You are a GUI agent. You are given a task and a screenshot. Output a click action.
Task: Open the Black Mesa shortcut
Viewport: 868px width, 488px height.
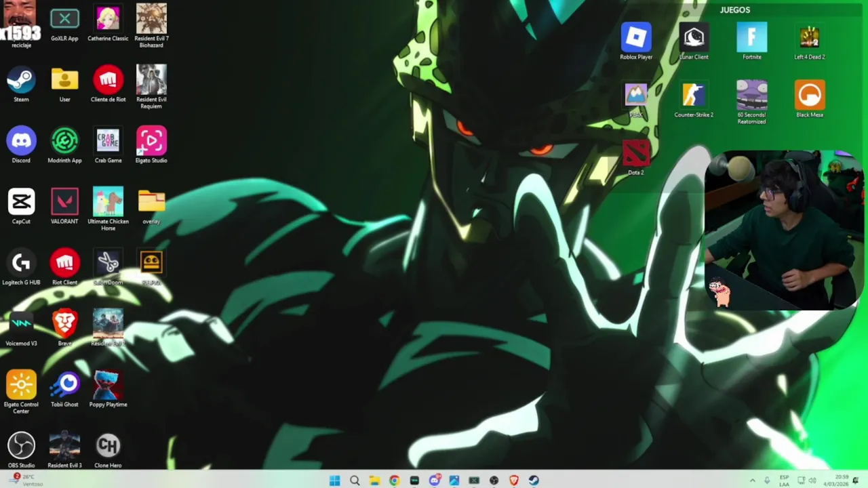pos(810,100)
